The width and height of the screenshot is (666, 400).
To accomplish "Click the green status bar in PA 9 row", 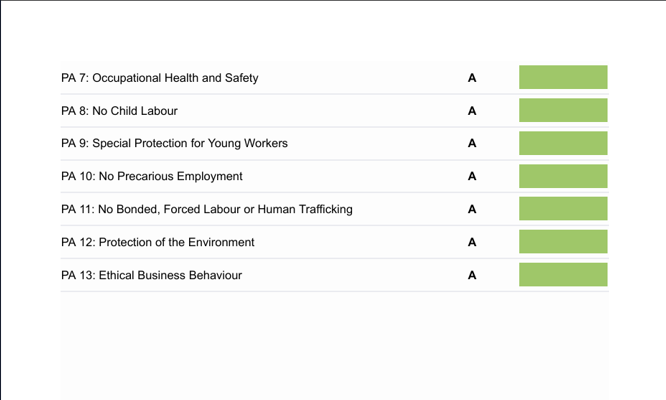I will click(563, 143).
